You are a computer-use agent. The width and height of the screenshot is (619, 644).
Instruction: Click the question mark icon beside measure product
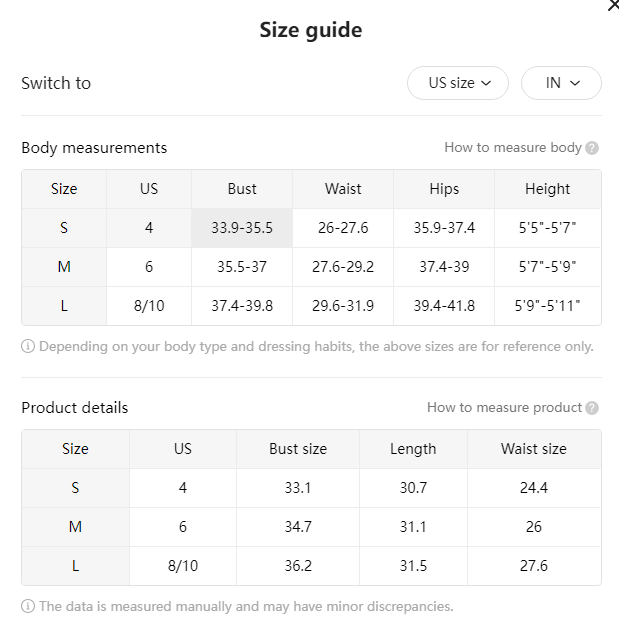click(592, 408)
